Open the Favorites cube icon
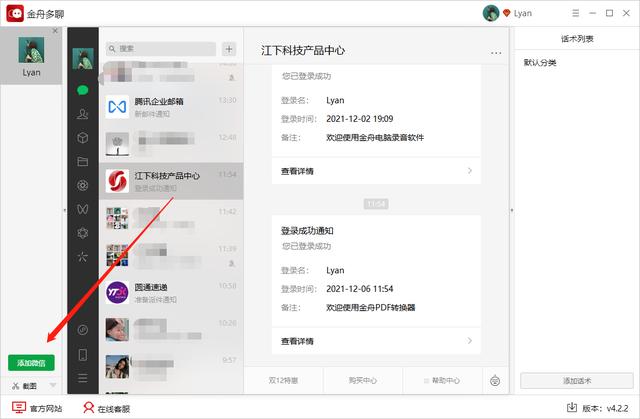Image resolution: width=640 pixels, height=419 pixels. tap(83, 138)
